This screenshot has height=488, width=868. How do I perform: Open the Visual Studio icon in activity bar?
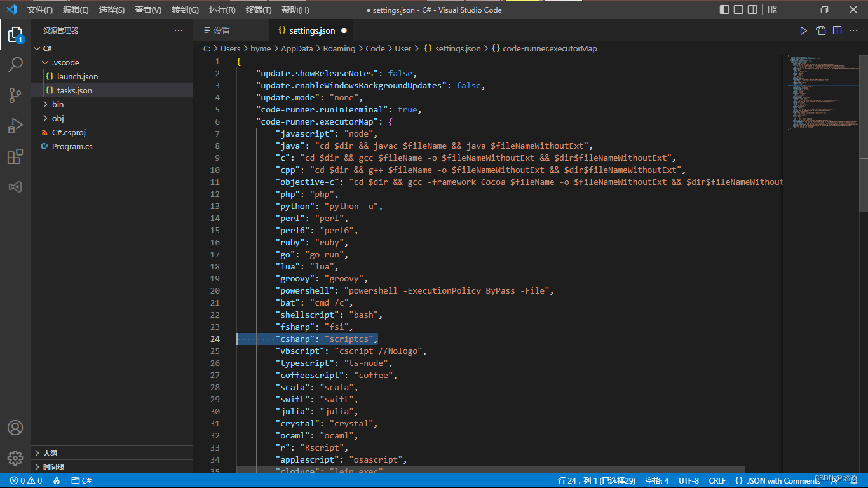tap(15, 187)
